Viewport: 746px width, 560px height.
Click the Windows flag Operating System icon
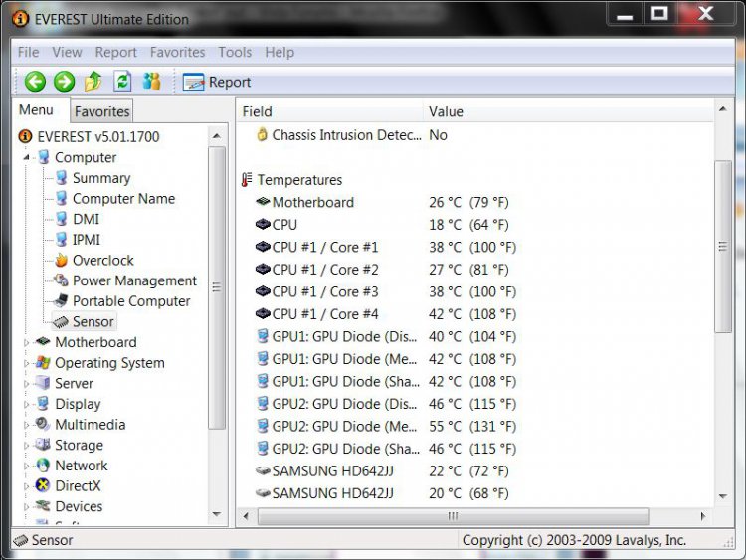(x=43, y=362)
